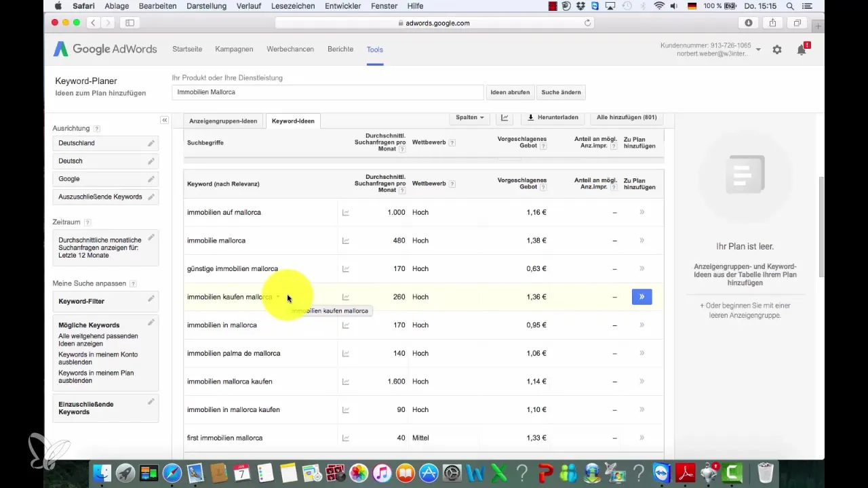Edit the Deutschland targeting pencil icon
Viewport: 868px width, 488px height.
pos(151,143)
